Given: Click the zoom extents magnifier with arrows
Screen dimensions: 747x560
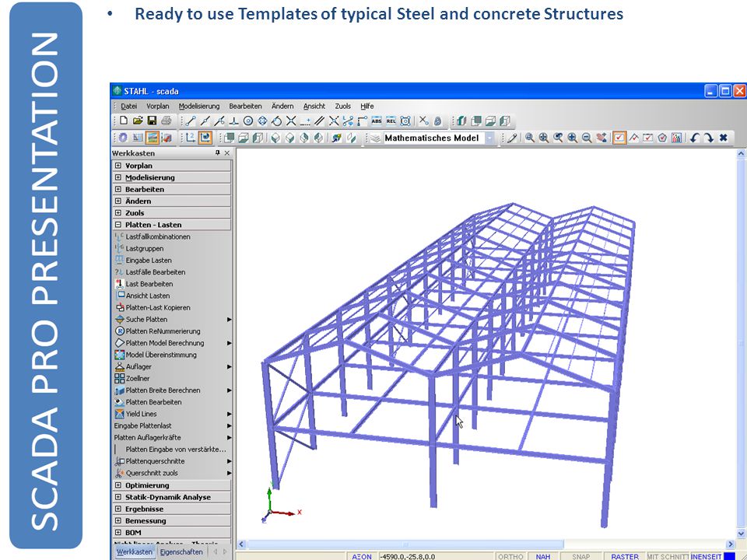Looking at the screenshot, I should click(x=544, y=138).
